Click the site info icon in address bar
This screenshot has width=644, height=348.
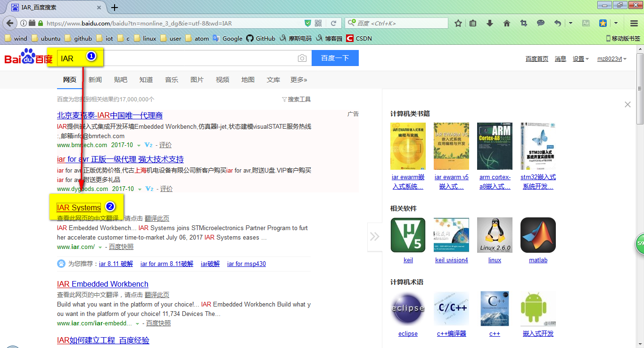(x=23, y=23)
